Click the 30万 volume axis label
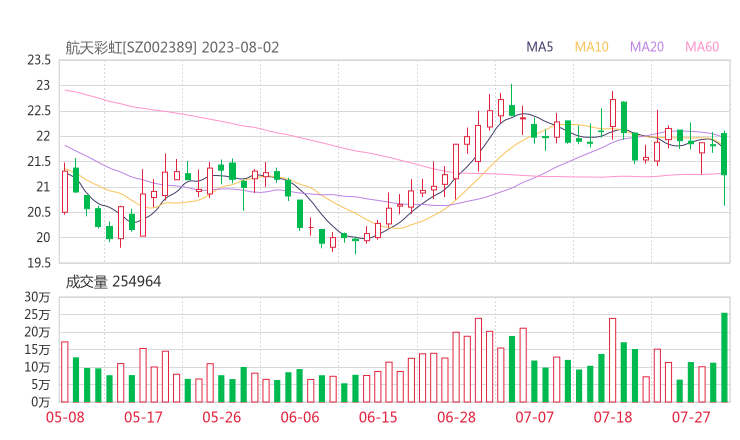Image resolution: width=740 pixels, height=440 pixels. [37, 297]
